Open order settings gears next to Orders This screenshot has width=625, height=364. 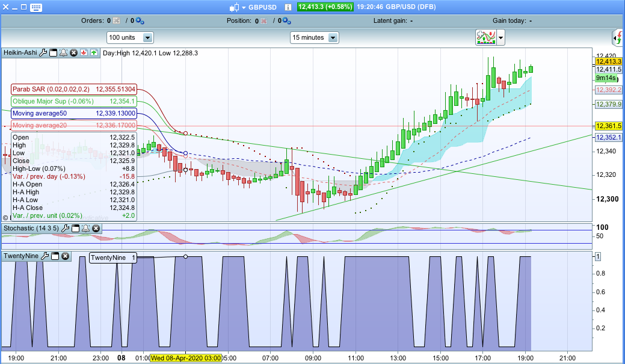[140, 20]
